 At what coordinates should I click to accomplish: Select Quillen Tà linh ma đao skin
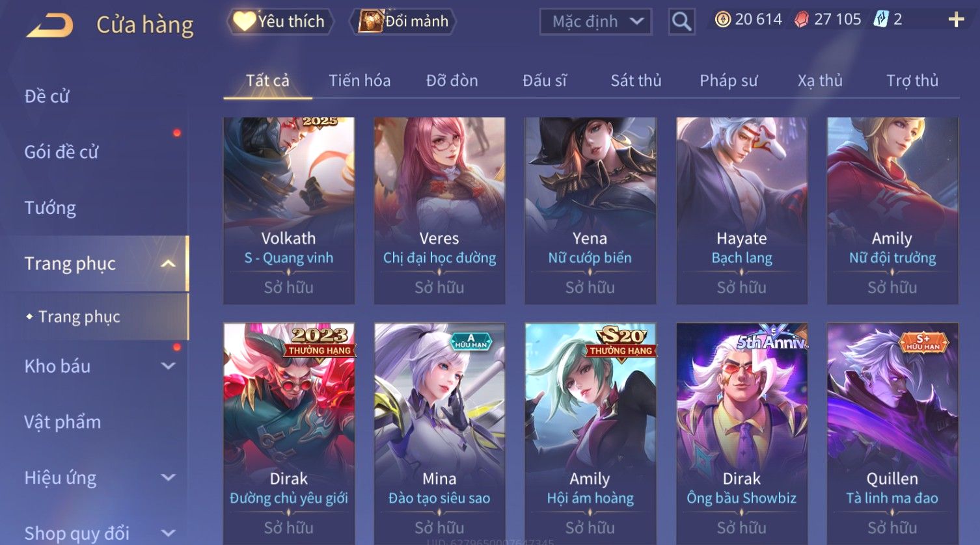click(892, 434)
